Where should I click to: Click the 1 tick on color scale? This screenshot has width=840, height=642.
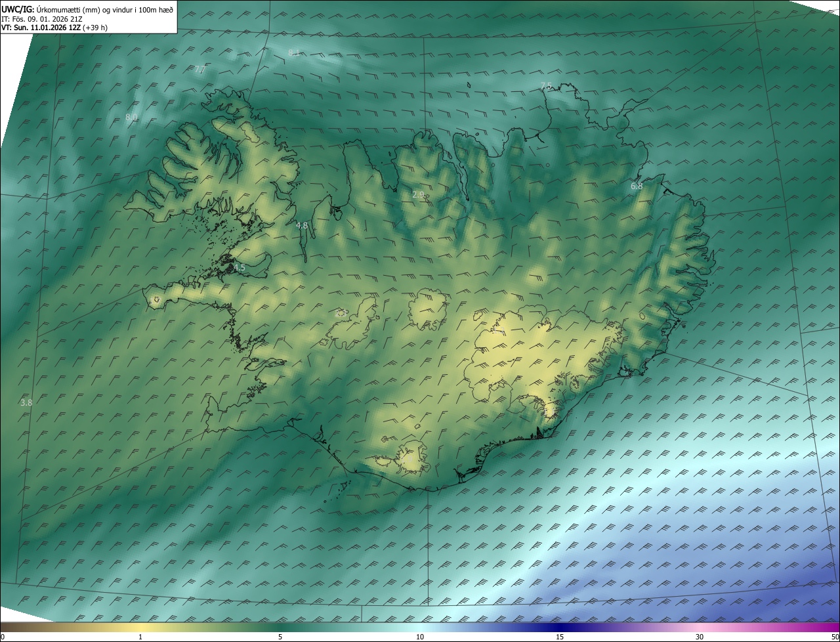click(140, 637)
